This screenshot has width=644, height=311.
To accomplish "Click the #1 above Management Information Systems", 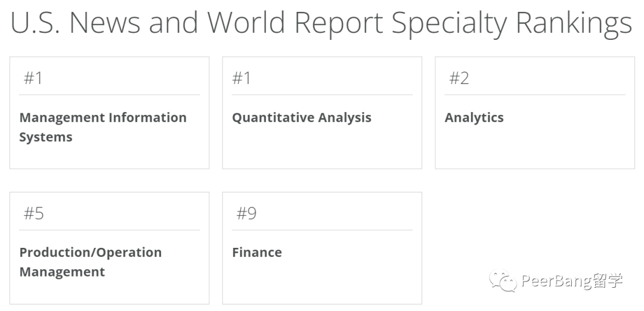I will point(33,78).
